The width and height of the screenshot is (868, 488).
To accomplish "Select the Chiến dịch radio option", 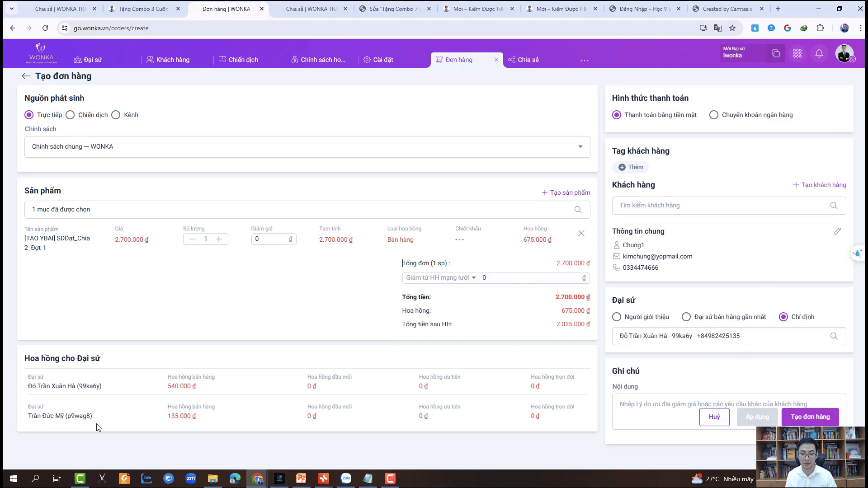I will point(71,115).
